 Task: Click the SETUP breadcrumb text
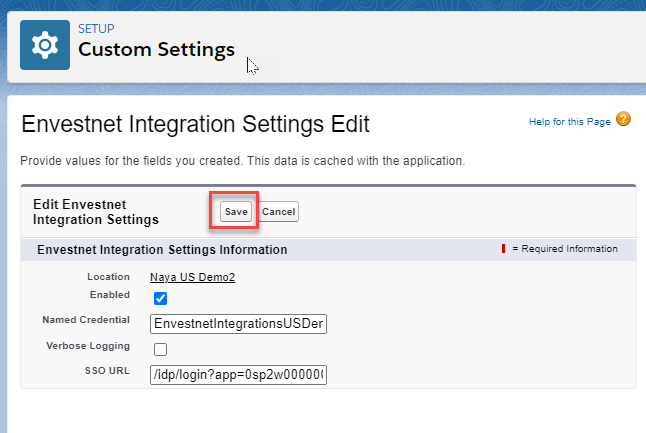tap(96, 29)
